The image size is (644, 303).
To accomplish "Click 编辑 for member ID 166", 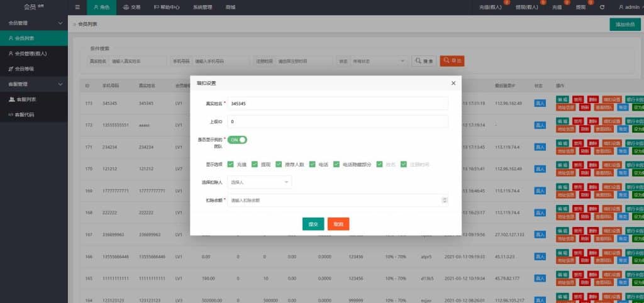I will [x=563, y=253].
